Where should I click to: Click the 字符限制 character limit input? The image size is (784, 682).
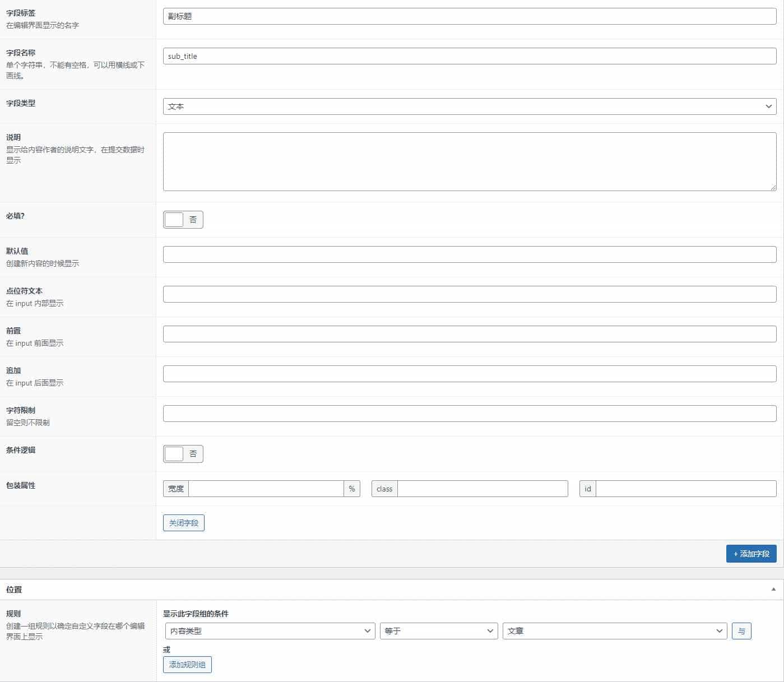pyautogui.click(x=470, y=414)
